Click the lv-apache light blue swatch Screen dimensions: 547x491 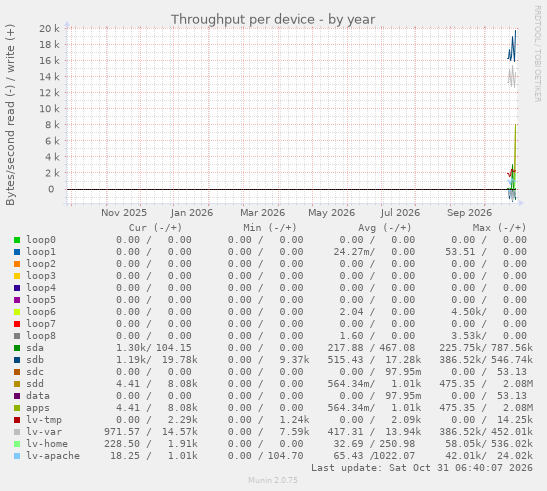tap(17, 456)
